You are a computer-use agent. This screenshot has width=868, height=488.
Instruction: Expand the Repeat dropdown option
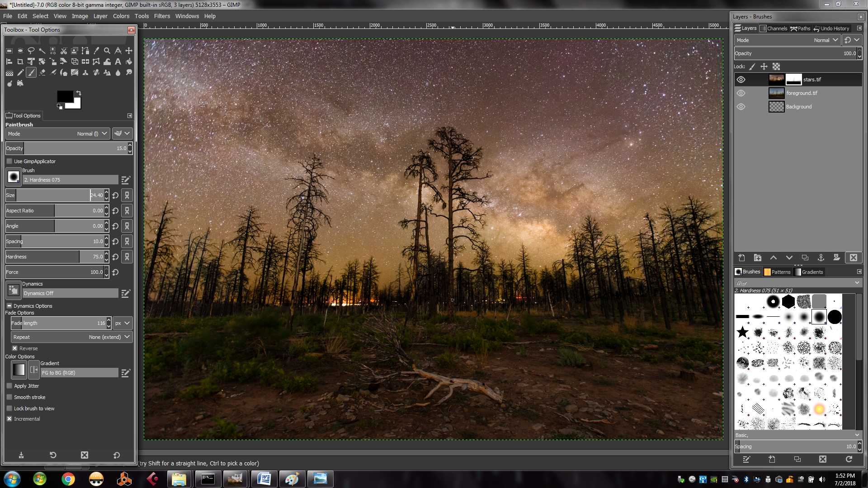(127, 337)
